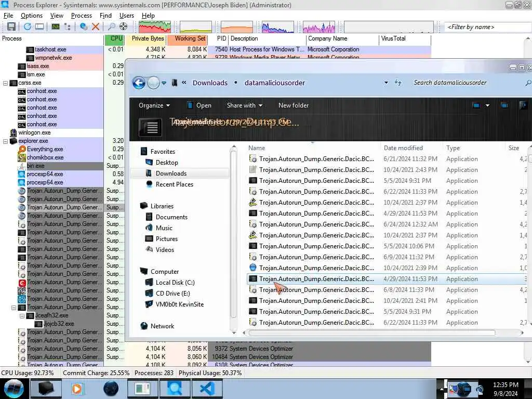Screen dimensions: 532x399
Task: Open the Organize dropdown menu
Action: click(x=154, y=105)
